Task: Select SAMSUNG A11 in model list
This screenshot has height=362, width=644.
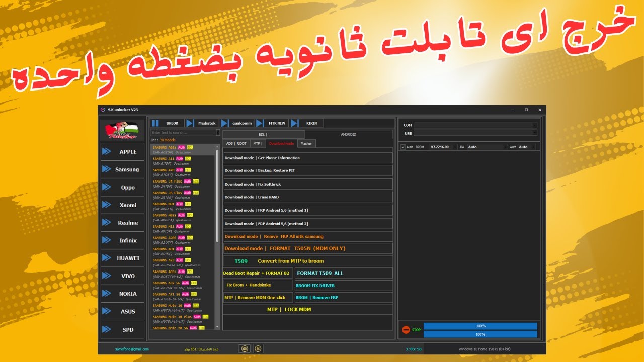Action: tap(183, 161)
